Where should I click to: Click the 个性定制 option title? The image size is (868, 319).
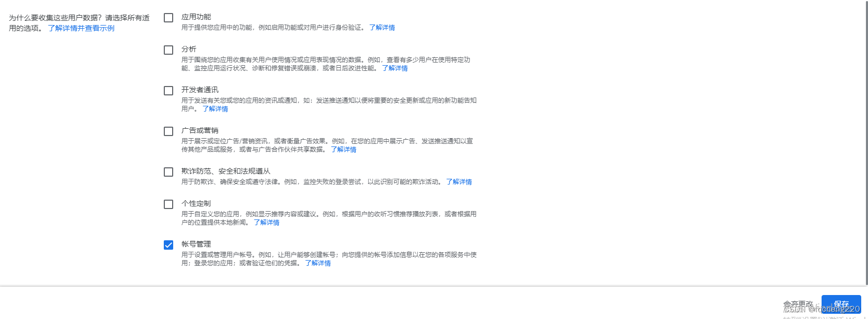click(x=196, y=203)
